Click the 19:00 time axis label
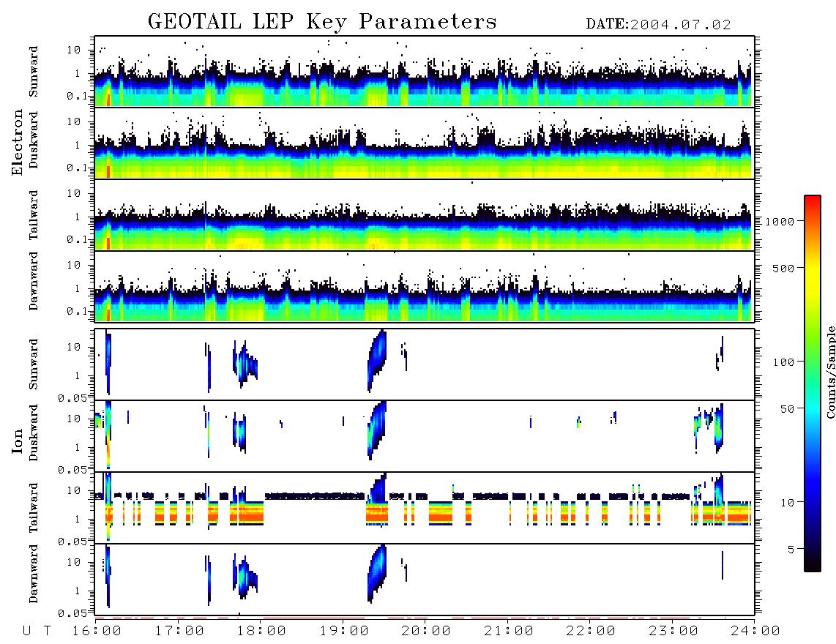 (x=344, y=631)
